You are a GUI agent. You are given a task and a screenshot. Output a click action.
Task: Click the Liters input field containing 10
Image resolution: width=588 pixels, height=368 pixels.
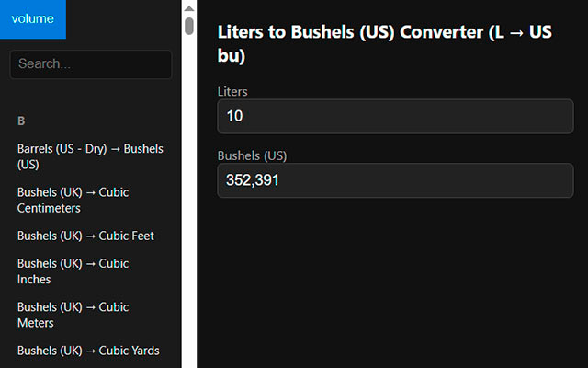395,117
